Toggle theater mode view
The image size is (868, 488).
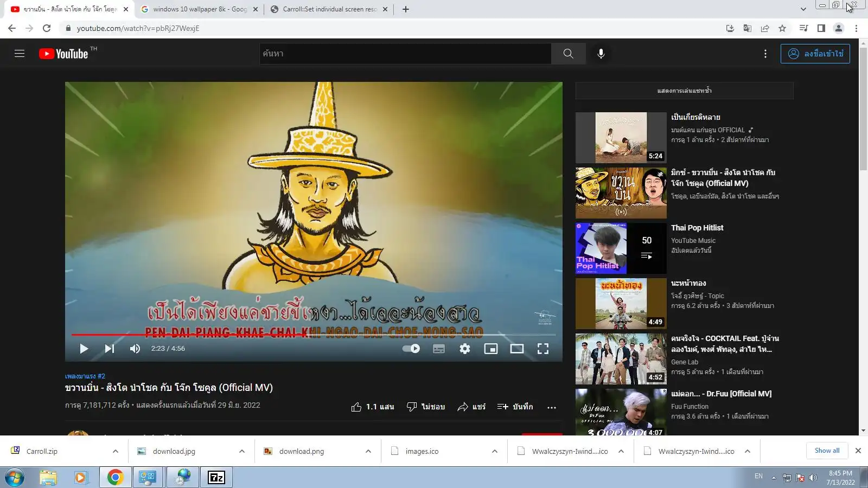[517, 349]
